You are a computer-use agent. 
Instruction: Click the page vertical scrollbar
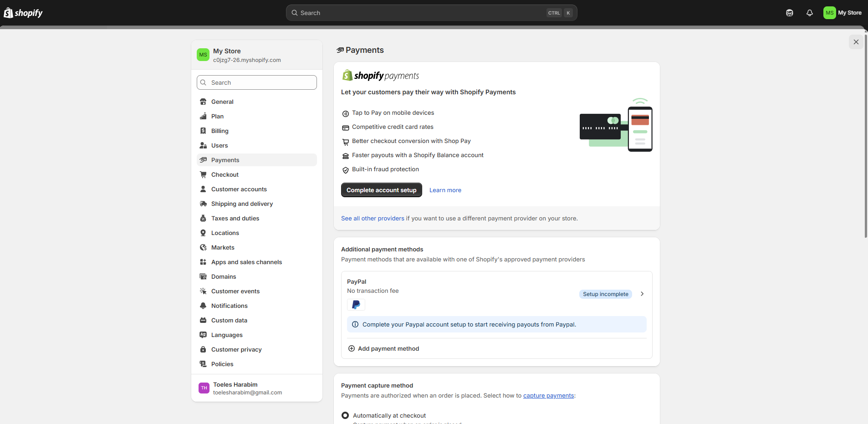866,136
